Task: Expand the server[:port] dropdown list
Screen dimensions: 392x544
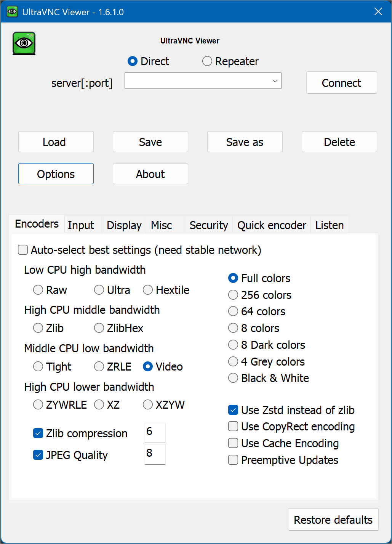Action: (x=275, y=81)
